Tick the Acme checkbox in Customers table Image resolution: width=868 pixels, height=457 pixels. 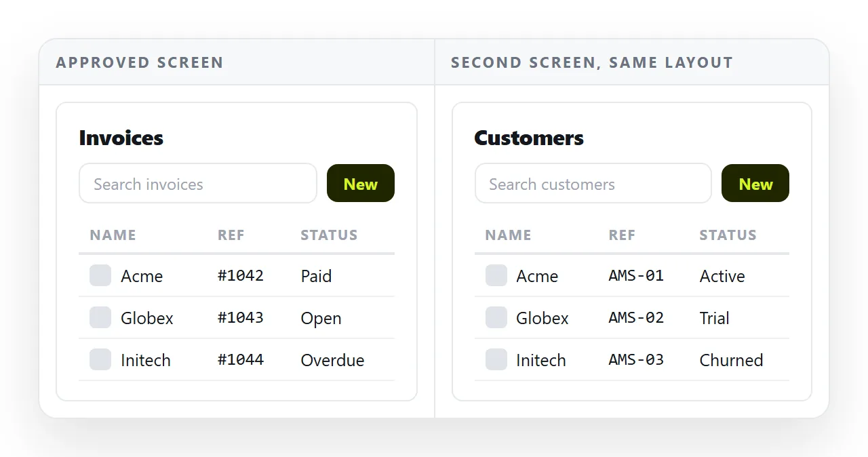[x=496, y=275]
